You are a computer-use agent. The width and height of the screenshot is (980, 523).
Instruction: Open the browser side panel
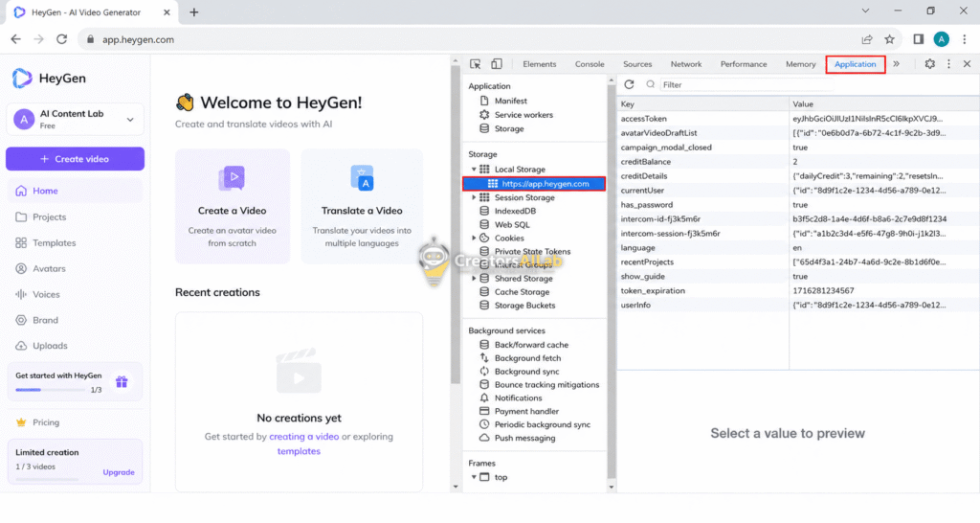918,39
